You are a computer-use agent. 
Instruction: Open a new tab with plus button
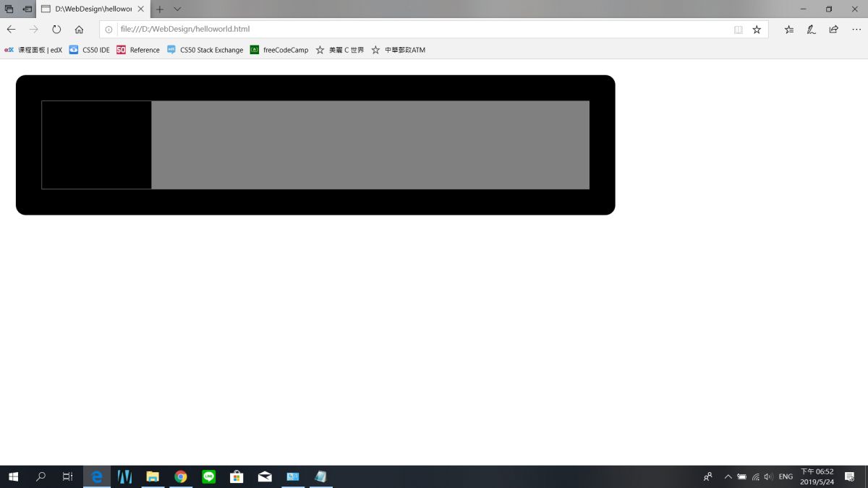point(160,9)
